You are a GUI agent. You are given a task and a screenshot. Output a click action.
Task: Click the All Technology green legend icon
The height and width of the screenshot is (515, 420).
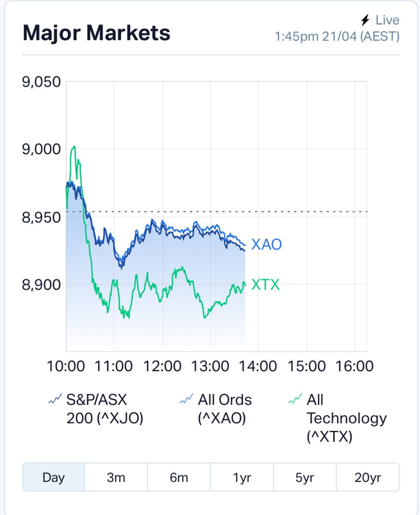click(295, 399)
